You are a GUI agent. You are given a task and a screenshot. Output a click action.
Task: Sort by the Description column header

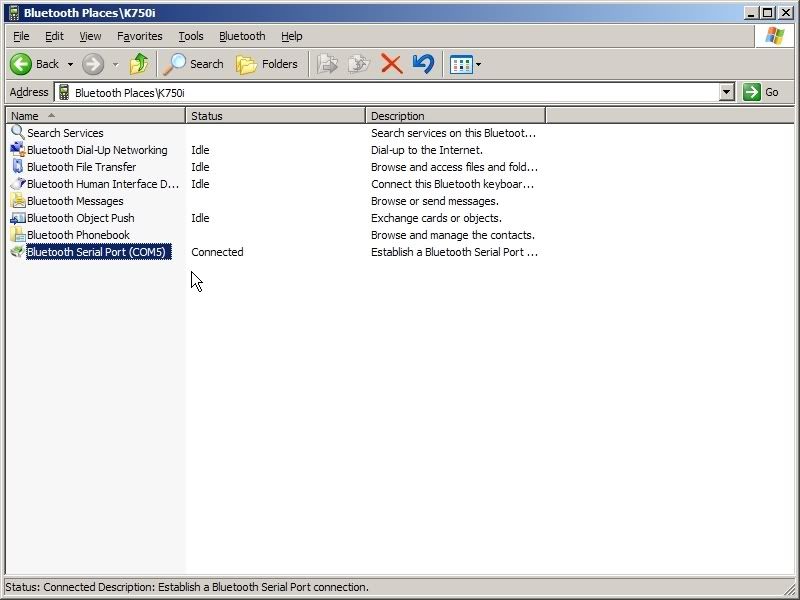[x=456, y=116]
